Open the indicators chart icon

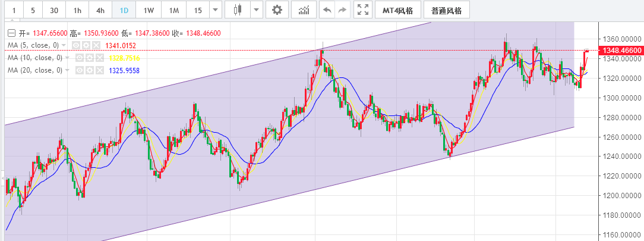(x=304, y=10)
